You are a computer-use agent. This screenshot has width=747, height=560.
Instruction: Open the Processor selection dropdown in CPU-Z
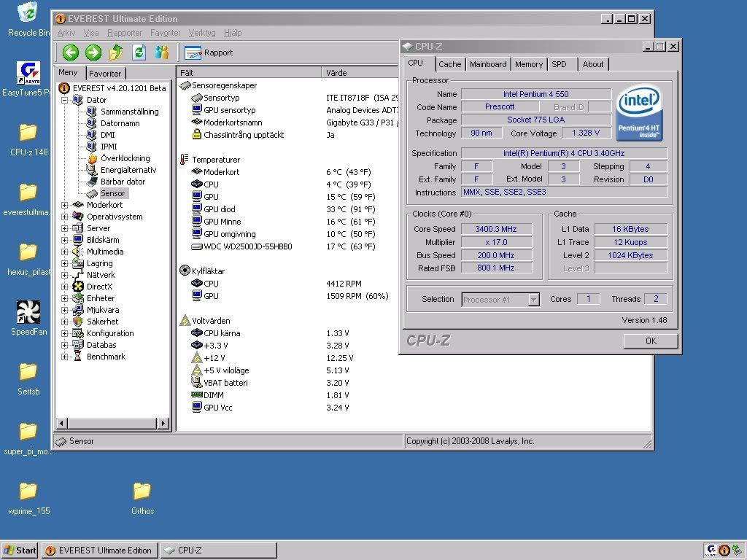[x=533, y=299]
